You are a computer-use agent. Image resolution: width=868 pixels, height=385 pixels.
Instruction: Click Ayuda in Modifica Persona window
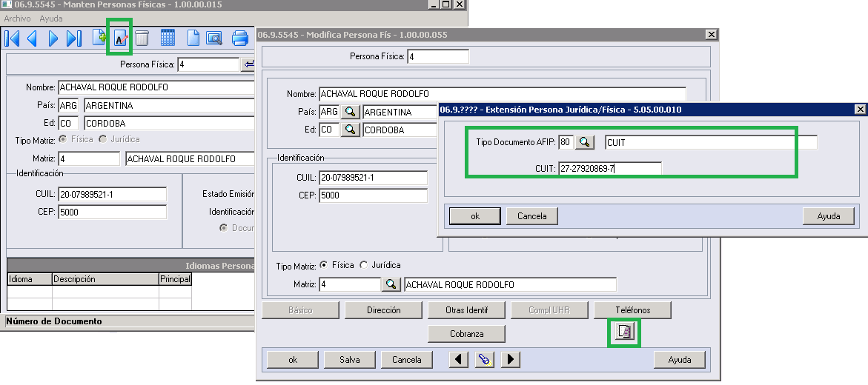(x=680, y=360)
